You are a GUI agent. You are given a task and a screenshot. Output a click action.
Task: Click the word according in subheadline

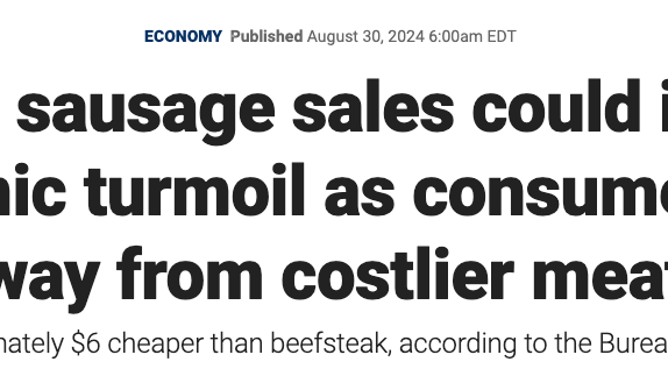pyautogui.click(x=458, y=345)
